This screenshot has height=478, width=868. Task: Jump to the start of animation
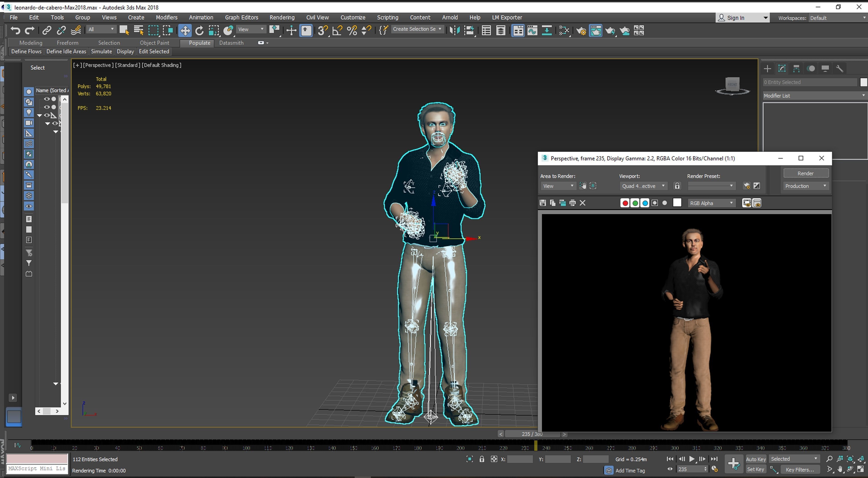(x=670, y=459)
